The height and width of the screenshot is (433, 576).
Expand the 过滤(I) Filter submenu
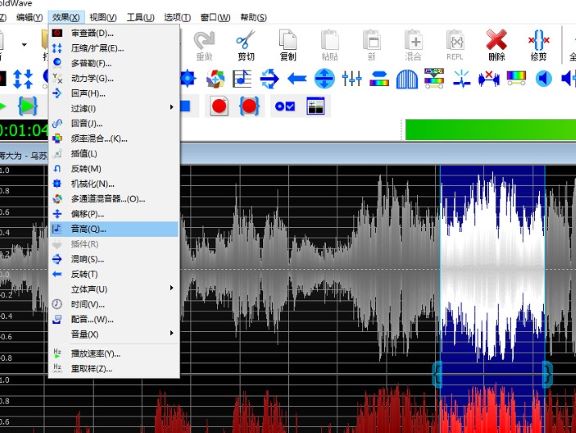pos(114,108)
